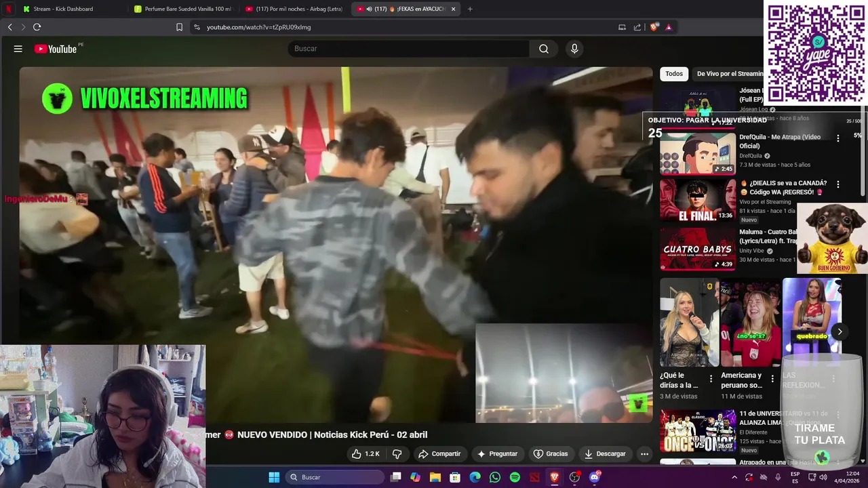Start voice search with microphone icon
This screenshot has width=868, height=488.
click(x=574, y=49)
